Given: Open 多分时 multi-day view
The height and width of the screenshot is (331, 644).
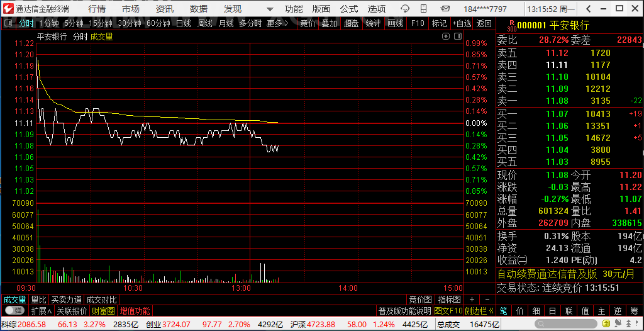Looking at the screenshot, I should (250, 23).
